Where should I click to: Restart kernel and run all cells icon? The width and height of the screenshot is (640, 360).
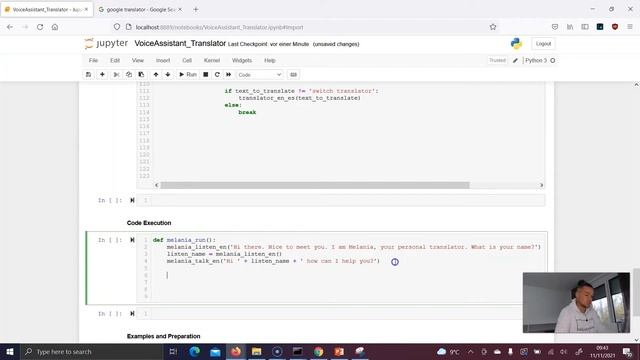tap(229, 75)
